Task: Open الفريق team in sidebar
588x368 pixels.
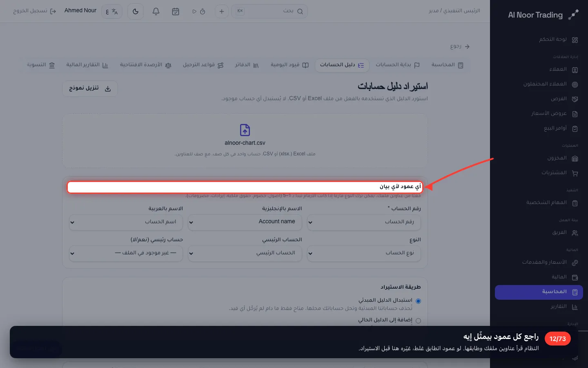Action: [x=539, y=233]
